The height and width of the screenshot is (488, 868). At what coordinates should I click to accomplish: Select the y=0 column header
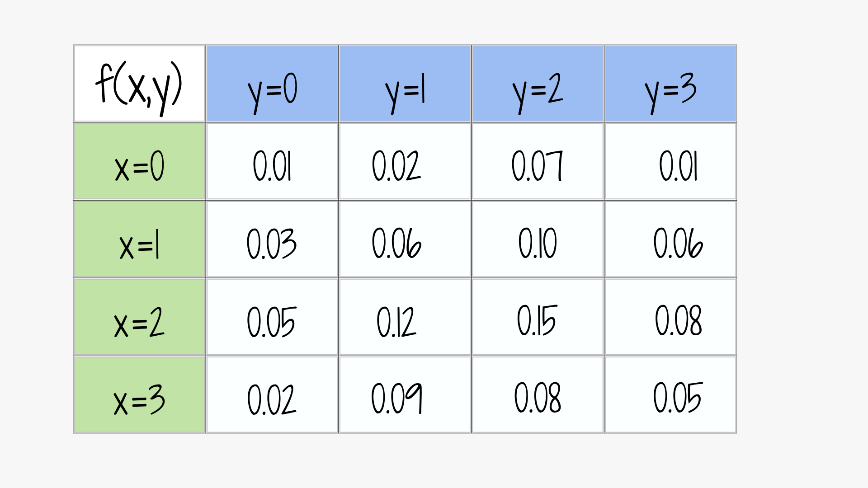coord(272,84)
